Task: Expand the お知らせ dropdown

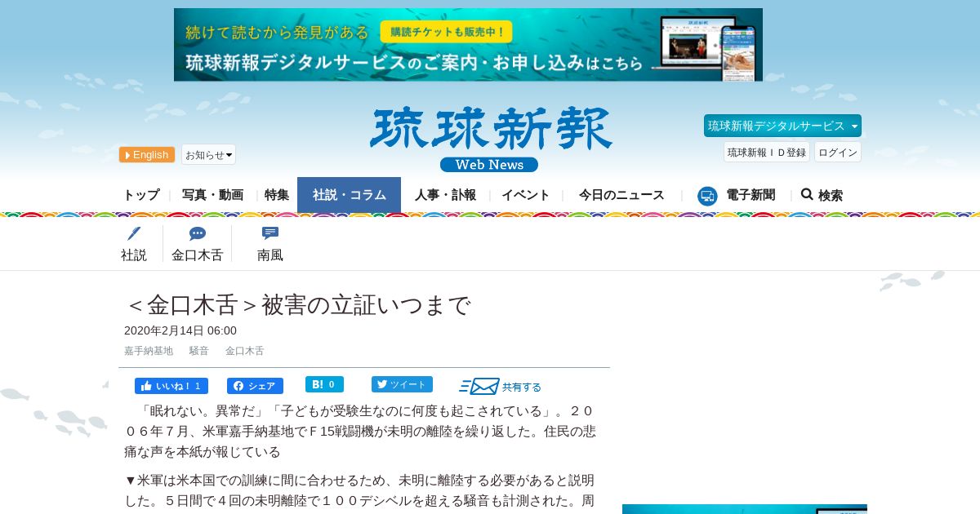Action: pyautogui.click(x=208, y=154)
